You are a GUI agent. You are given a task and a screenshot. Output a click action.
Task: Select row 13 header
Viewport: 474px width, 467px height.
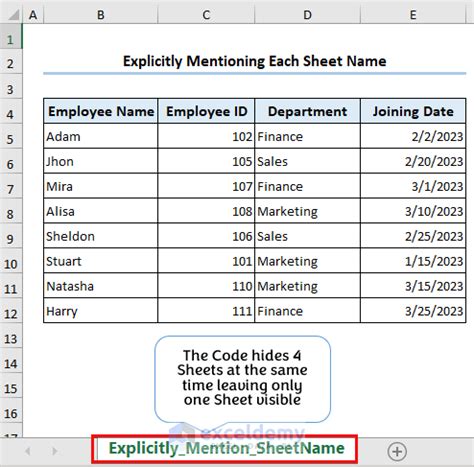pos(11,336)
